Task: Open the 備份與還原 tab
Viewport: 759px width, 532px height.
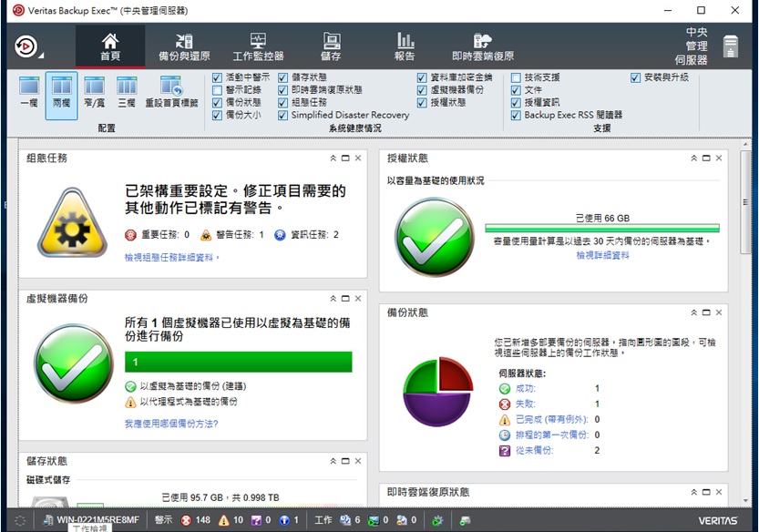Action: (x=184, y=46)
